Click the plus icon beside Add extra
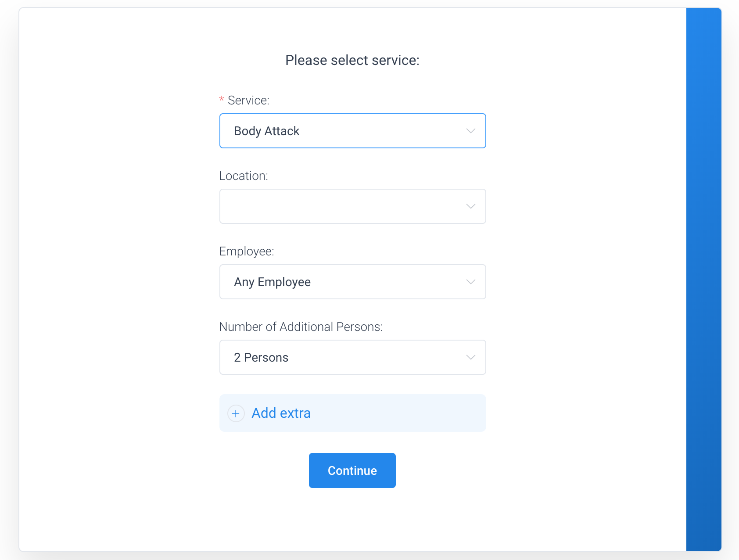This screenshot has width=739, height=560. coord(236,413)
